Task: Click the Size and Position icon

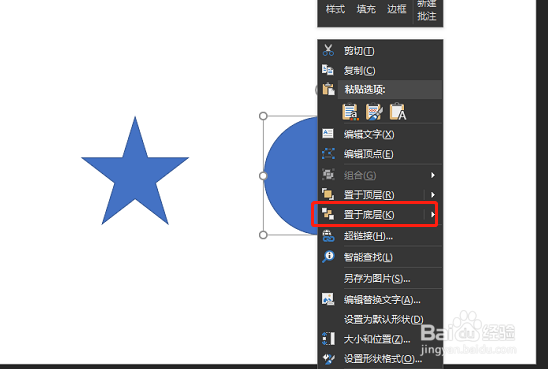Action: tap(328, 339)
